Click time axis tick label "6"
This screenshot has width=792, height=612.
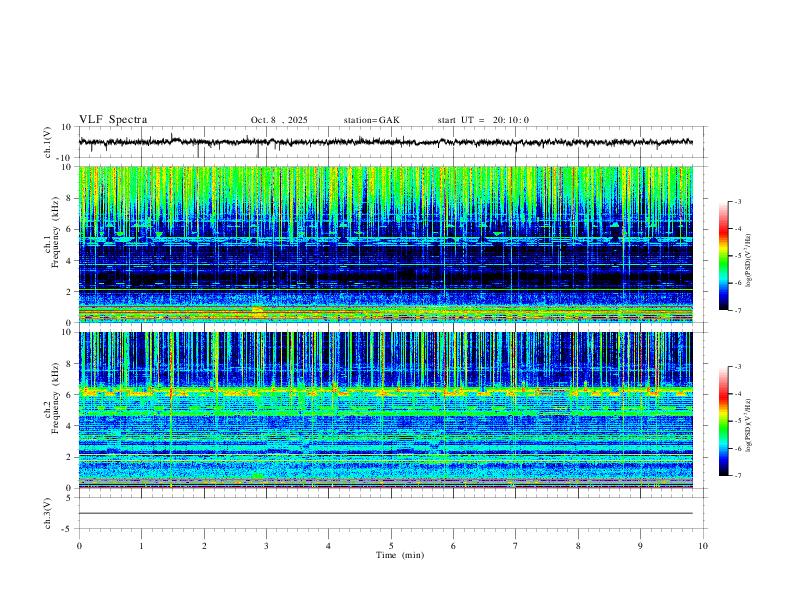(453, 546)
